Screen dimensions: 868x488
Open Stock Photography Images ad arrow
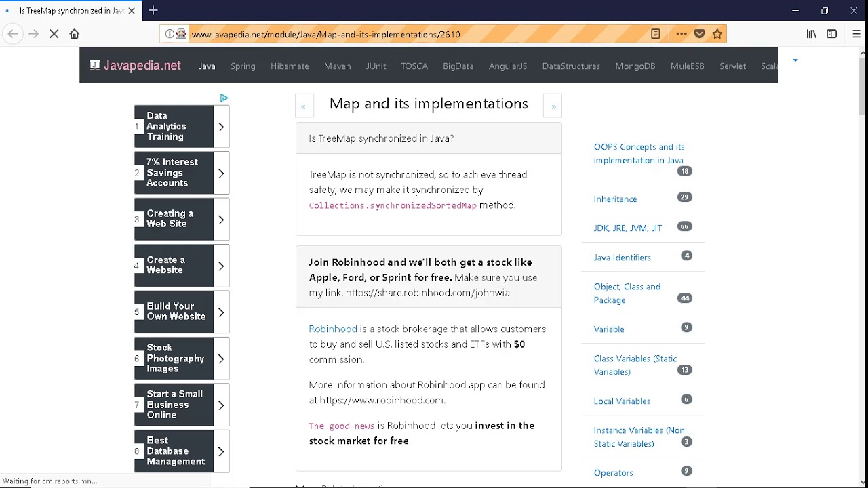(221, 359)
